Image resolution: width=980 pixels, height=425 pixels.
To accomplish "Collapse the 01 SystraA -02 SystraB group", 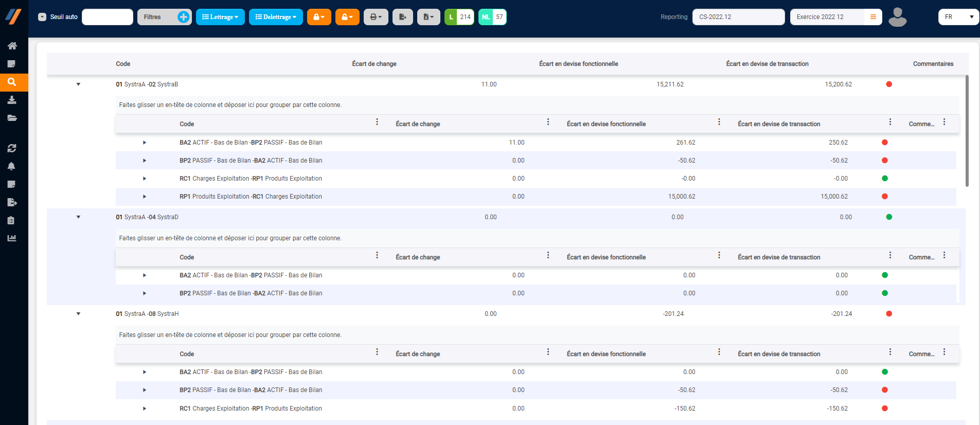I will [x=79, y=84].
